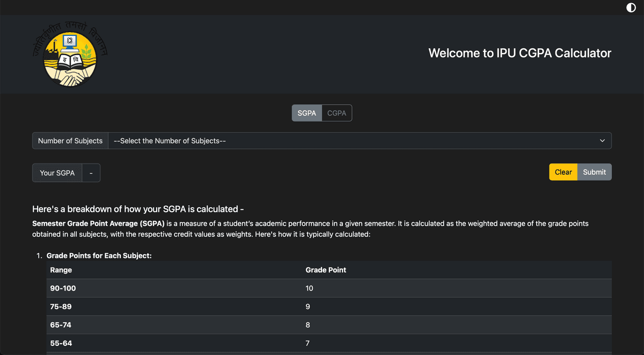The height and width of the screenshot is (355, 644).
Task: Click grade point value 8
Action: (308, 325)
